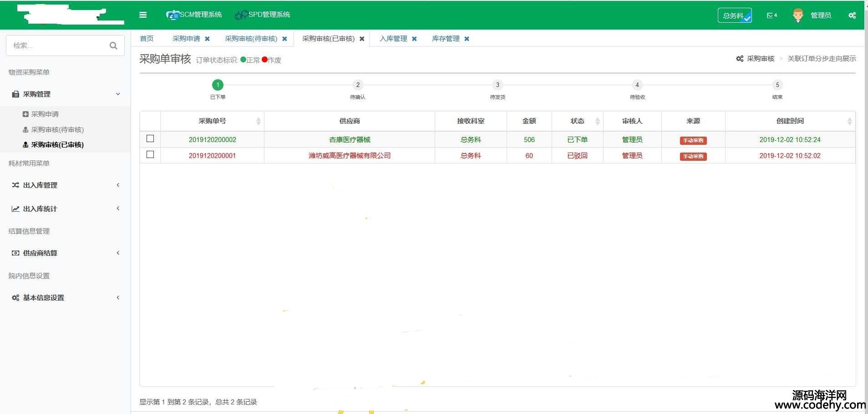
Task: Collapse the 采购管理 menu
Action: [66, 94]
